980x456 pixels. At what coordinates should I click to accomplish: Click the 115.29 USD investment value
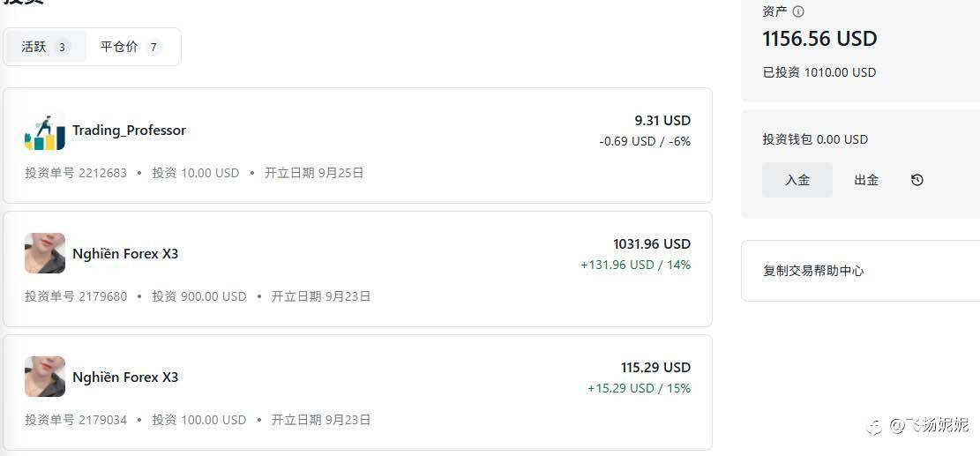tap(655, 368)
